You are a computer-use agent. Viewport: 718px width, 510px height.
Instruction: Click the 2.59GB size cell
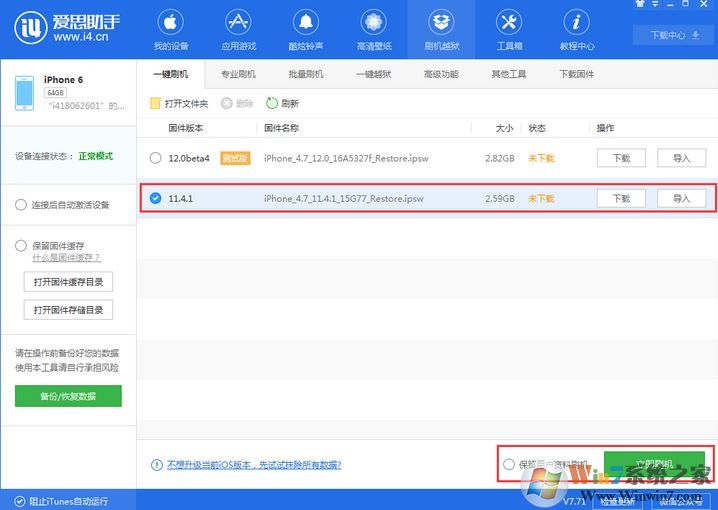500,199
